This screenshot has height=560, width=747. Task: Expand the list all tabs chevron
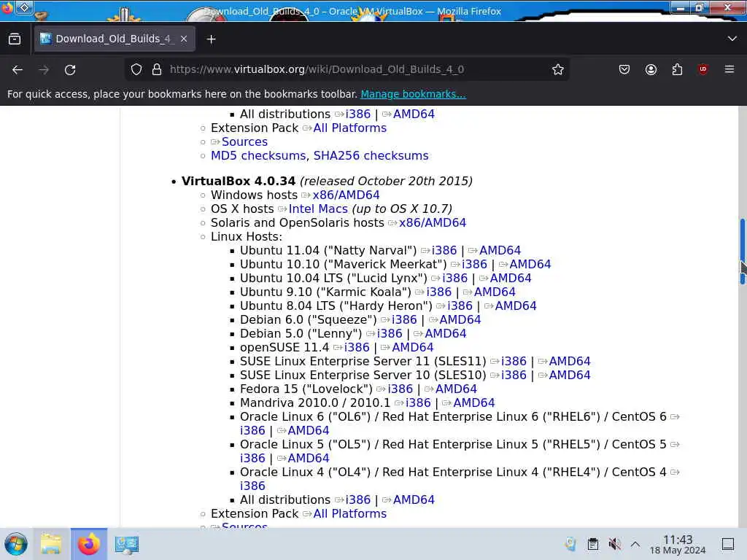pos(732,39)
